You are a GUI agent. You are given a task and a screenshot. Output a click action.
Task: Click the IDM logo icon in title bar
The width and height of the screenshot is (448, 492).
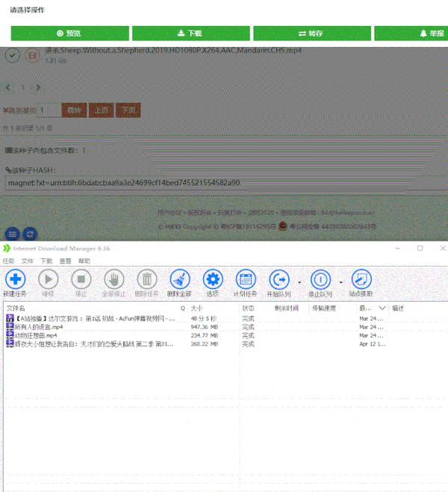(7, 249)
